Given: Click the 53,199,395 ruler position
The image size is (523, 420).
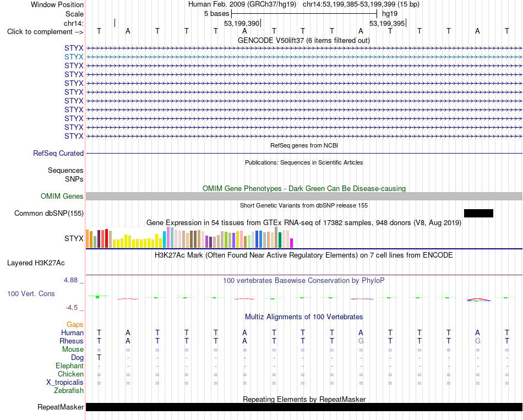Looking at the screenshot, I should point(387,23).
